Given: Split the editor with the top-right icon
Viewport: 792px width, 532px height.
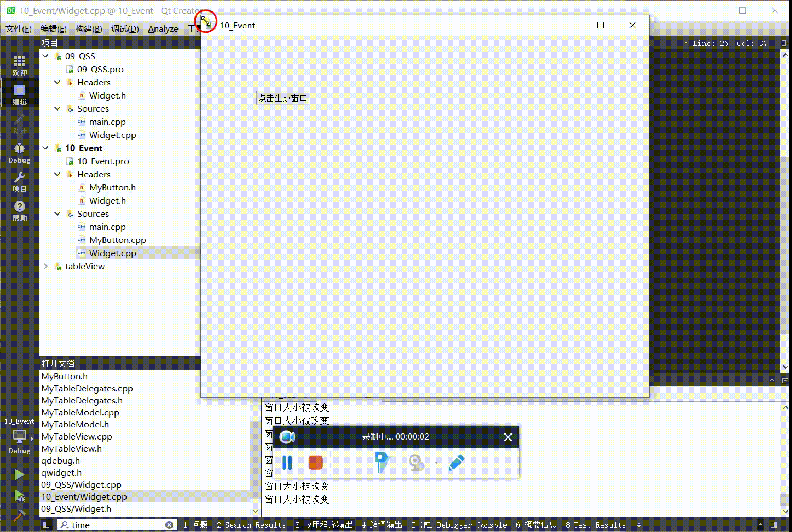Looking at the screenshot, I should point(785,43).
